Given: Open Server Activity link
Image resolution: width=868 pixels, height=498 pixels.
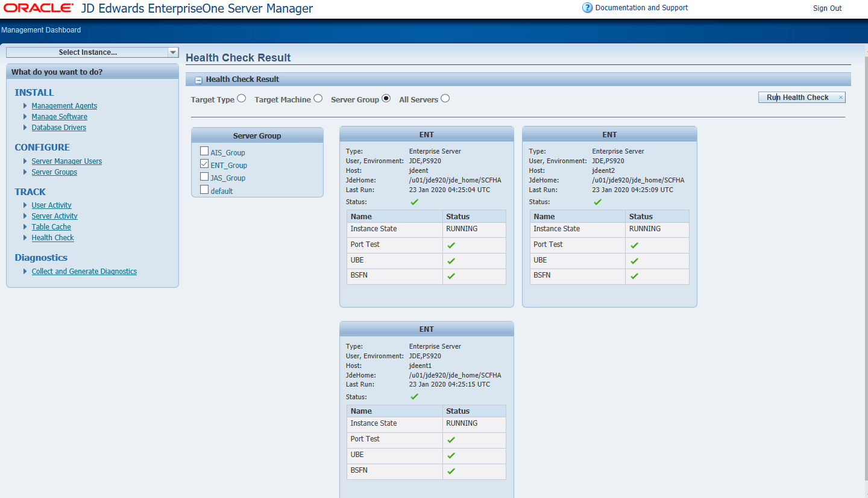Looking at the screenshot, I should pos(55,216).
